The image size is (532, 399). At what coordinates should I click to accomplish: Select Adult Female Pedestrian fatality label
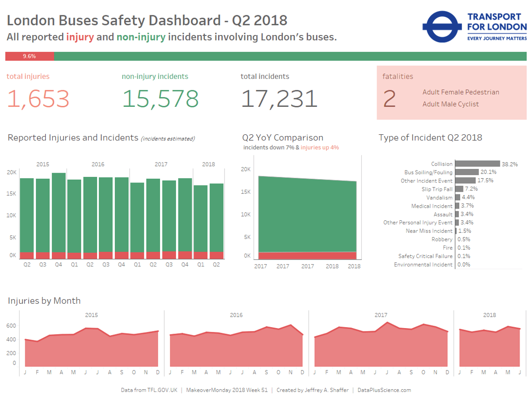(x=461, y=92)
